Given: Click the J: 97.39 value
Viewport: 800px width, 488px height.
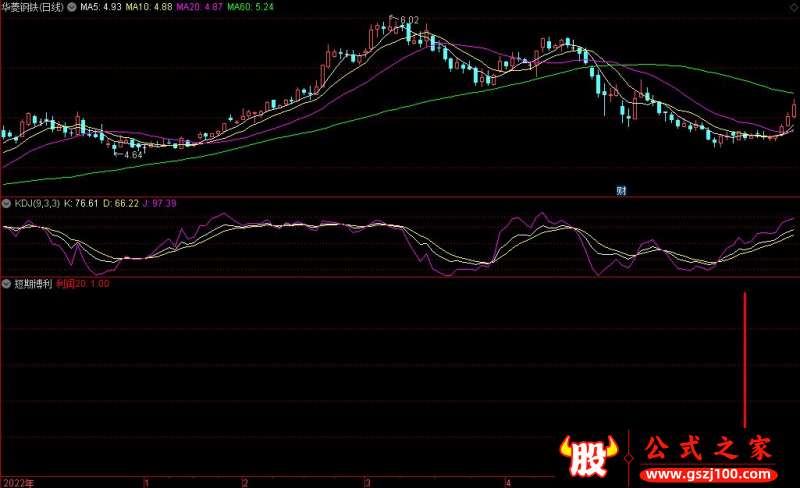Looking at the screenshot, I should click(160, 204).
